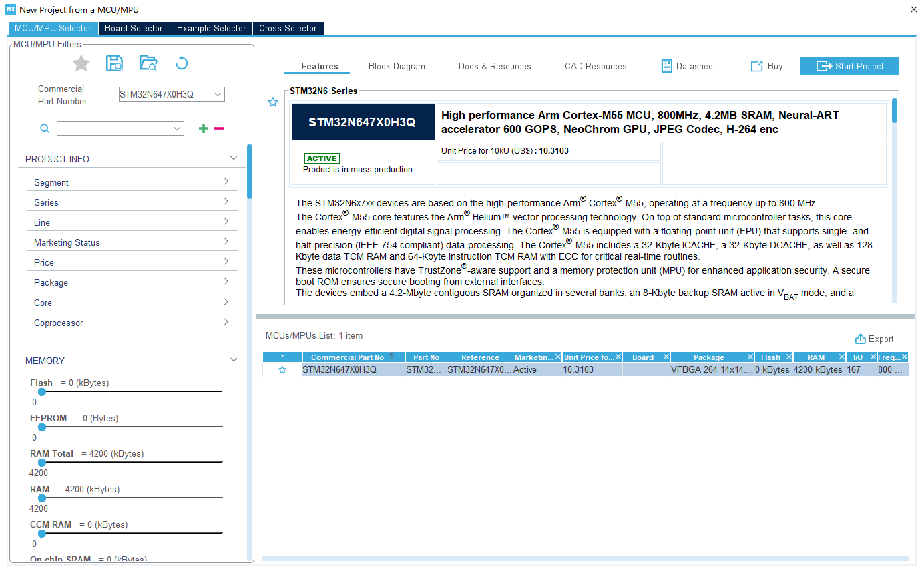The image size is (924, 573).
Task: Add a filter with the green plus
Action: click(x=204, y=128)
